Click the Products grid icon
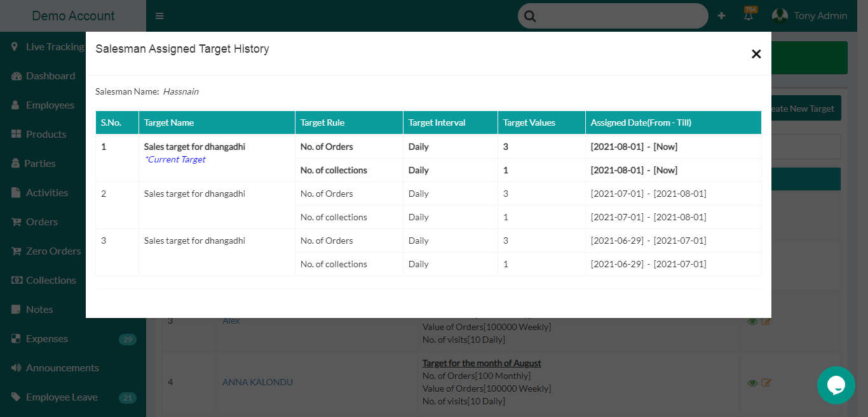This screenshot has width=868, height=417. tap(17, 135)
